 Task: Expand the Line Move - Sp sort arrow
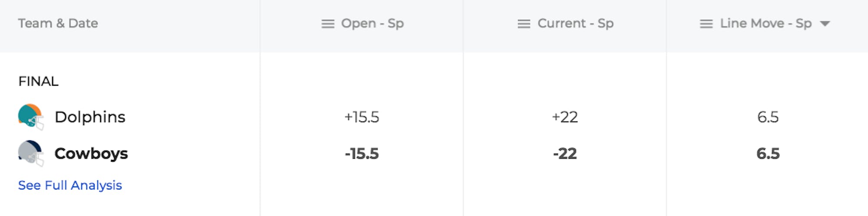(825, 24)
